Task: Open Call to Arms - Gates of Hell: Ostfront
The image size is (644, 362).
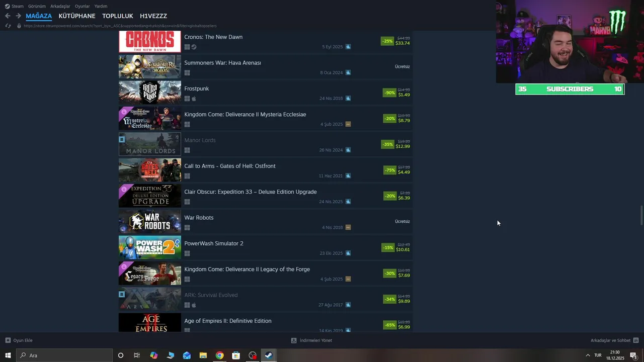Action: point(266,170)
